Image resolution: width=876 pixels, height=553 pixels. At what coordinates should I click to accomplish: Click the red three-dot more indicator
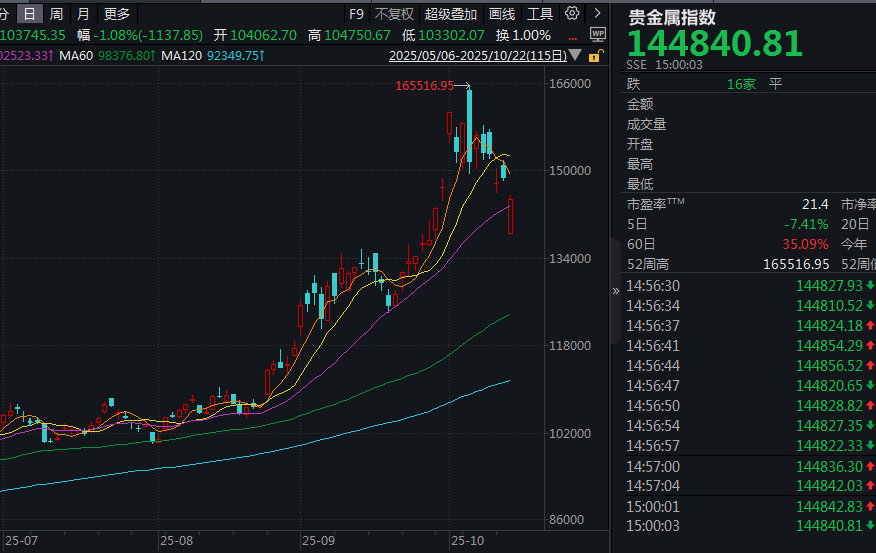(573, 36)
